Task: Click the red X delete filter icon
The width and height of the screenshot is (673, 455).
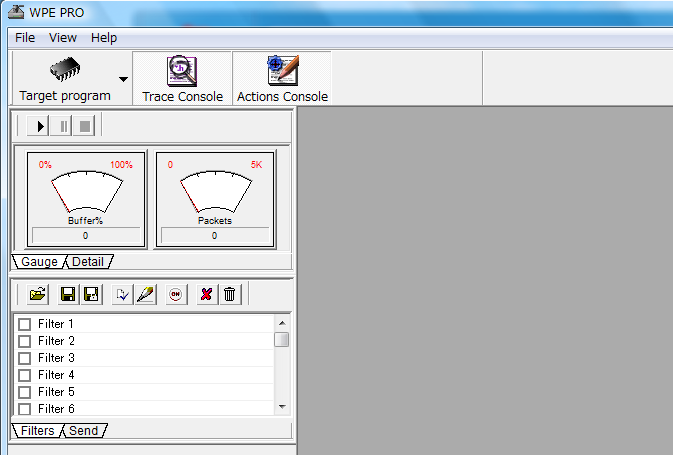Action: pos(206,294)
